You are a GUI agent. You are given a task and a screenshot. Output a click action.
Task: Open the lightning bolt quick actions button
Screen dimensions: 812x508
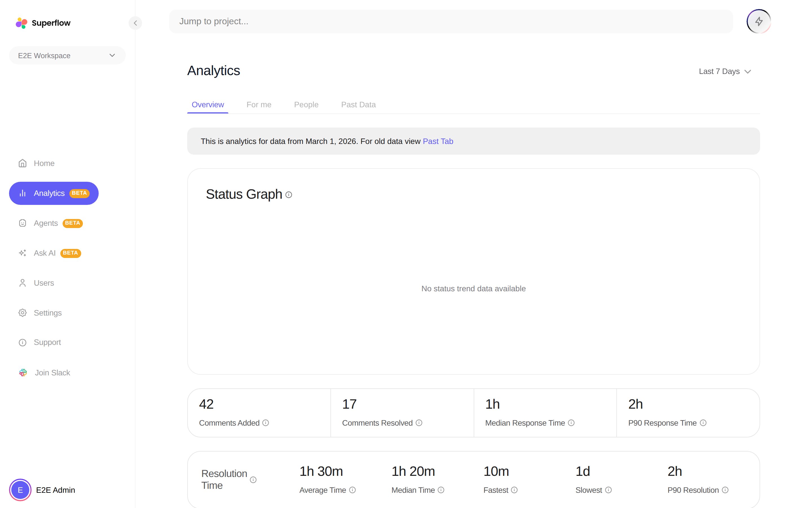pos(759,21)
